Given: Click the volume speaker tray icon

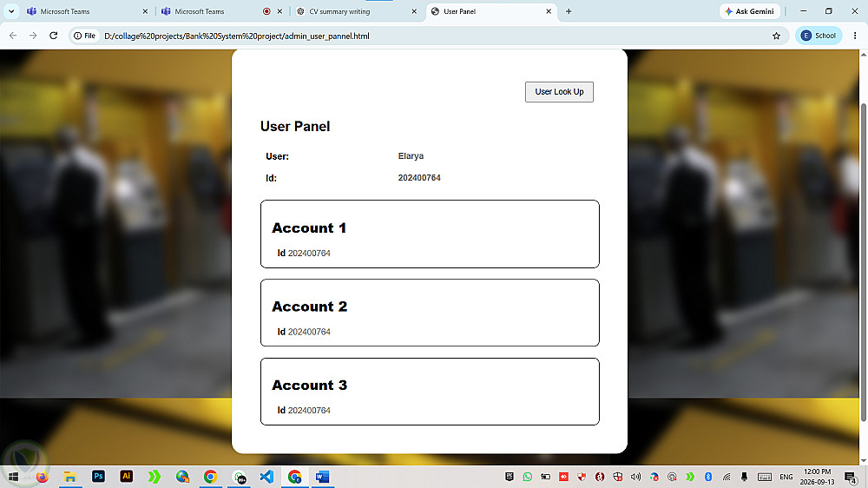Looking at the screenshot, I should [x=635, y=477].
